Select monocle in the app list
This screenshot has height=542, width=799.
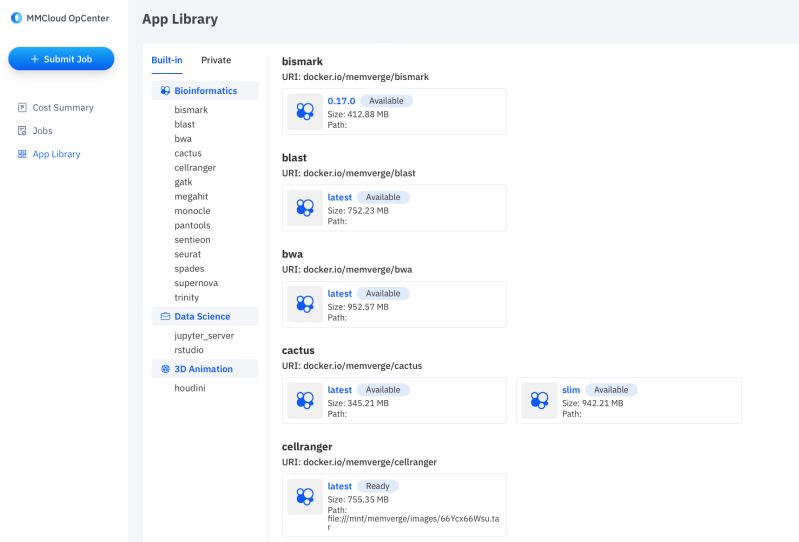pos(192,210)
